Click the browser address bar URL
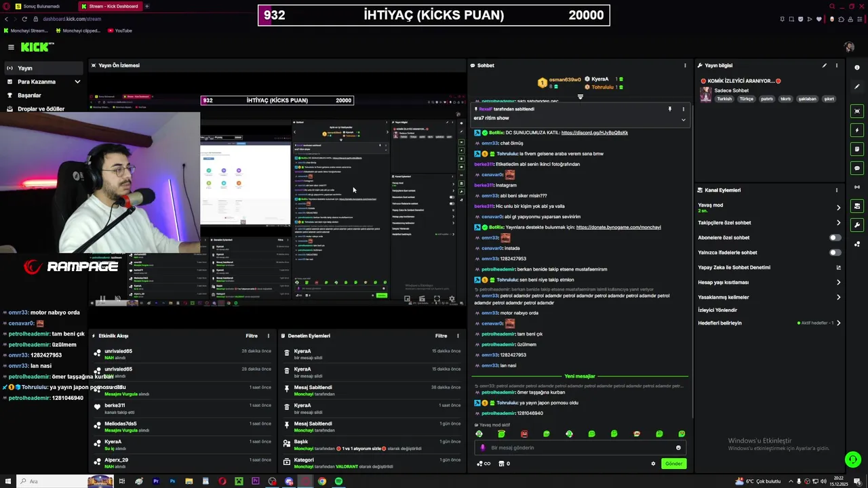The image size is (868, 488). click(x=72, y=19)
